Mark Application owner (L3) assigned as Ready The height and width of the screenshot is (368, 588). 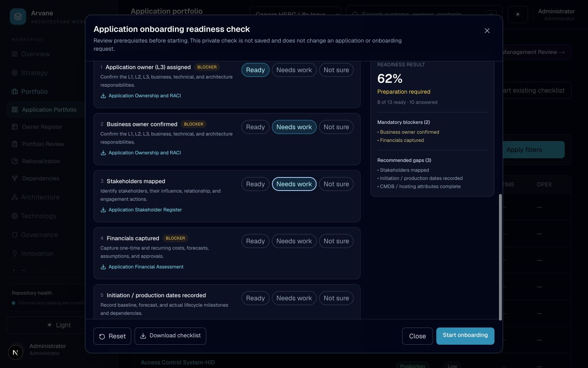click(255, 70)
